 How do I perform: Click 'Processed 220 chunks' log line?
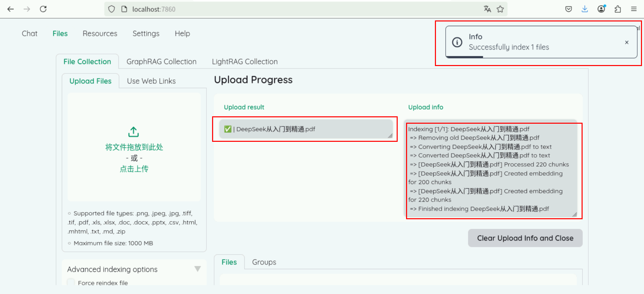[489, 164]
